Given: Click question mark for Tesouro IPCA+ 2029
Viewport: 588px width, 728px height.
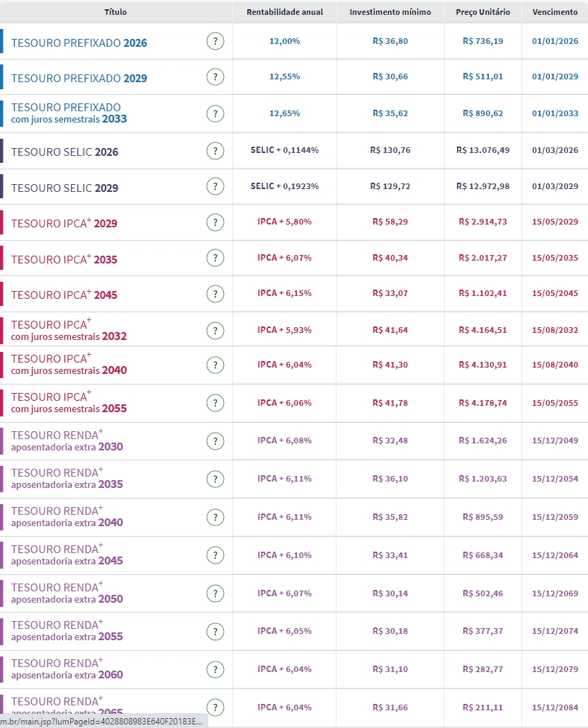Looking at the screenshot, I should 215,222.
